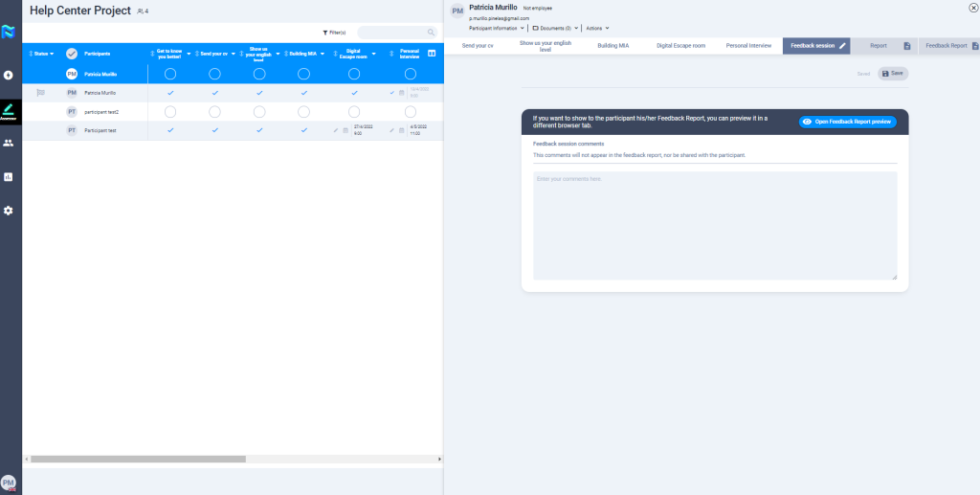
Task: Toggle the select-all participants checkmark
Action: tap(71, 54)
